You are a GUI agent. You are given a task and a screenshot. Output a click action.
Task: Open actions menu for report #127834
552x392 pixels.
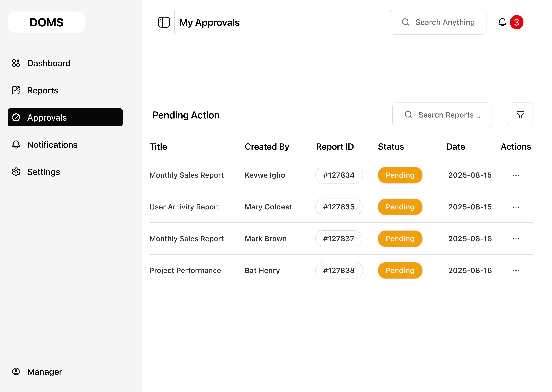pos(516,175)
